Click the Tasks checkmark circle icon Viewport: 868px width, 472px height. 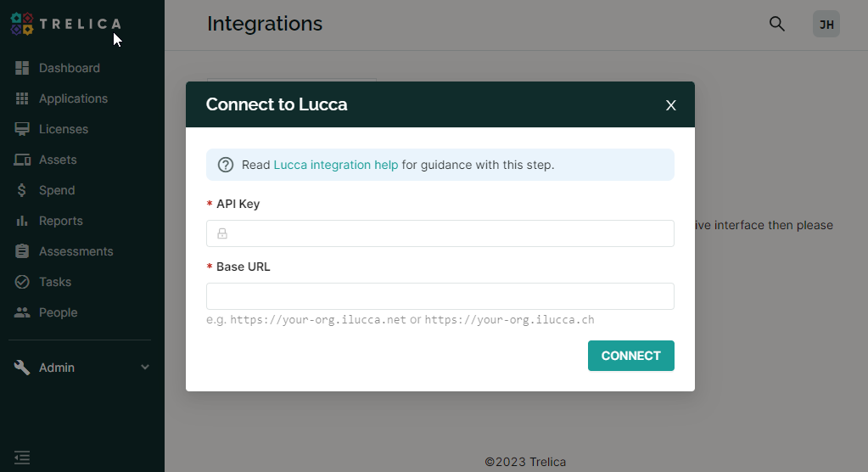(22, 282)
